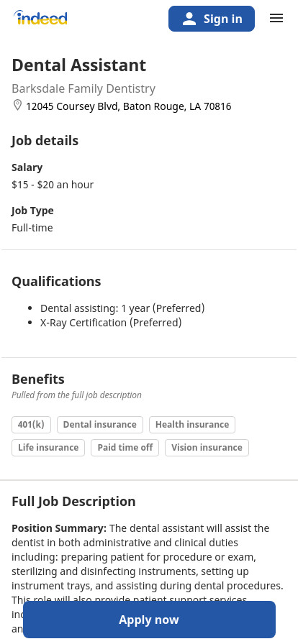The image size is (298, 644).
Task: Click the Sign in button
Action: point(212,19)
